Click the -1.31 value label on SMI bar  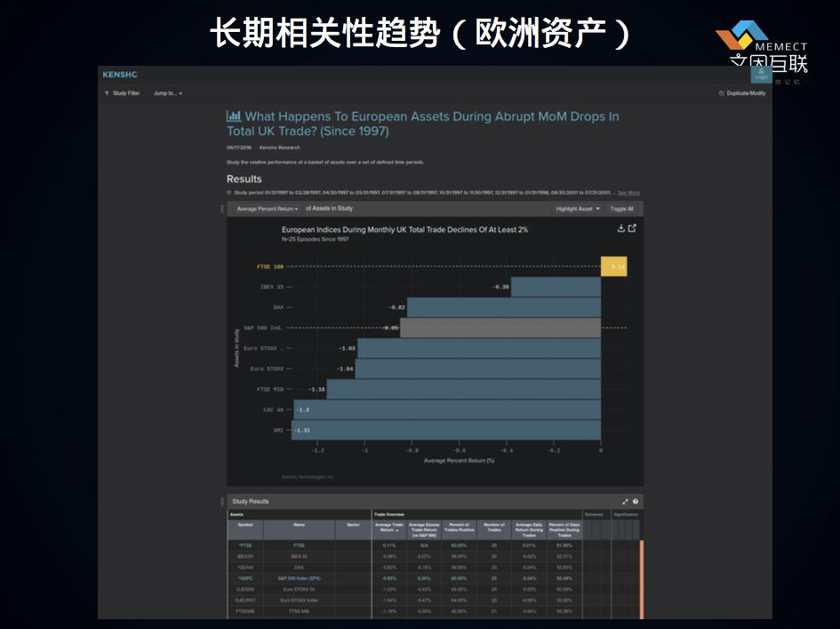click(x=302, y=430)
